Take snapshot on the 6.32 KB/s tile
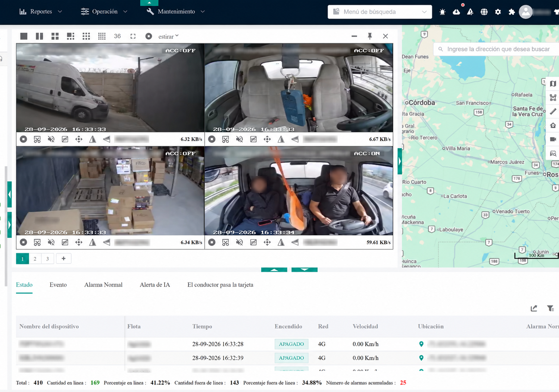 [65, 139]
